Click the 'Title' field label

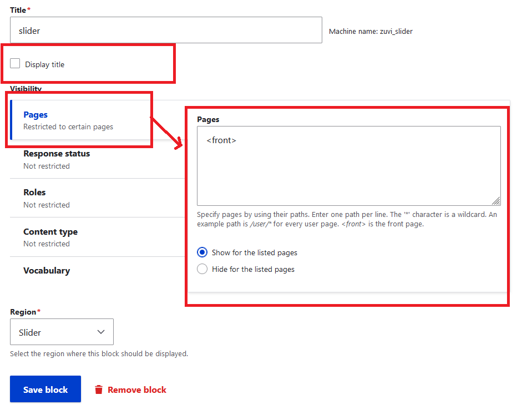[x=18, y=11]
